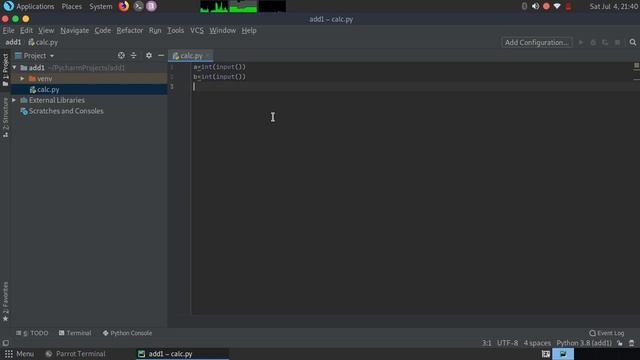640x360 pixels.
Task: Toggle tool window bars icon bottom-left
Action: coord(5,343)
